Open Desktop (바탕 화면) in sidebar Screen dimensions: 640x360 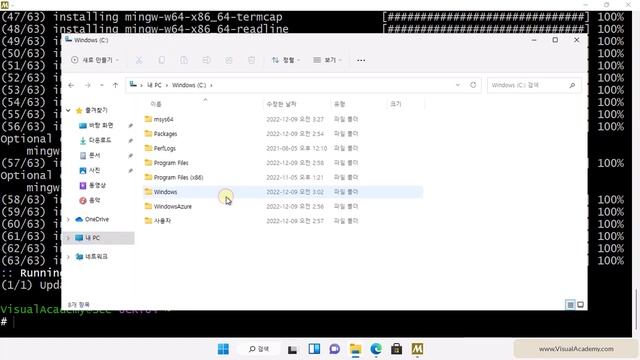[x=101, y=125]
